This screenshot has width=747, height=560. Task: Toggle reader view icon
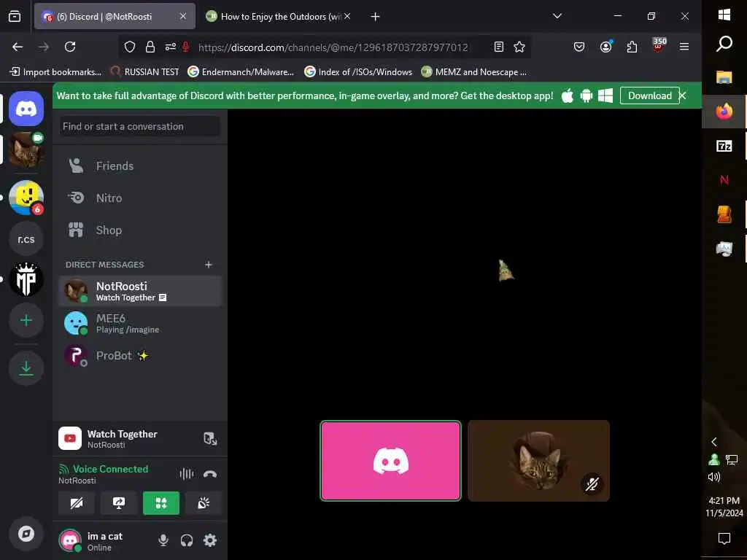(499, 47)
